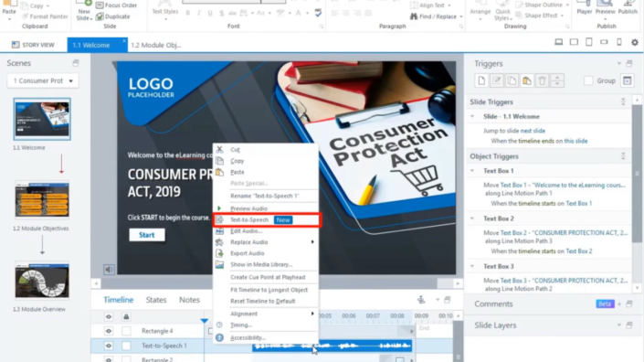Viewport: 644px width, 362px height.
Task: Collapse Text Box 2 triggers
Action: point(472,218)
